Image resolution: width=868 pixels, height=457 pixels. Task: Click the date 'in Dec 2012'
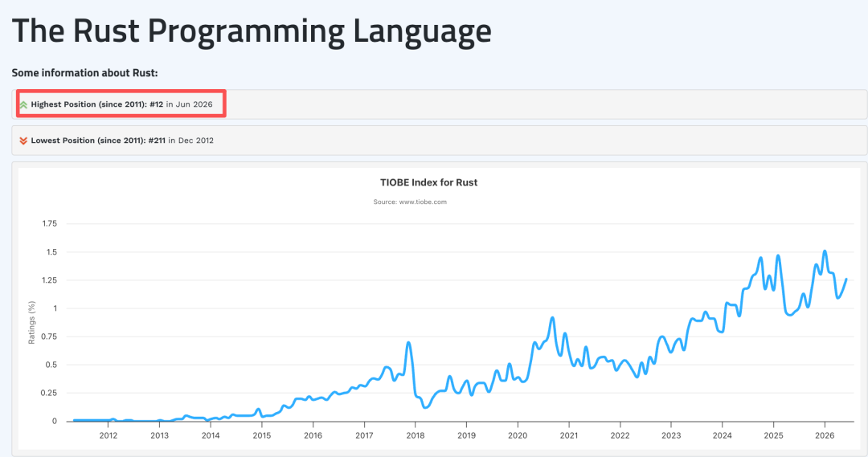click(x=191, y=141)
